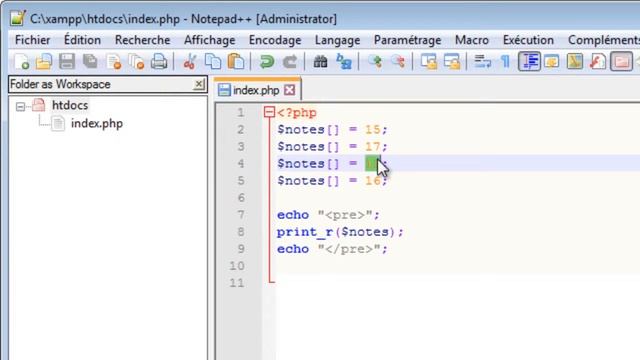
Task: Save the file with the floppy disk icon
Action: click(x=67, y=62)
